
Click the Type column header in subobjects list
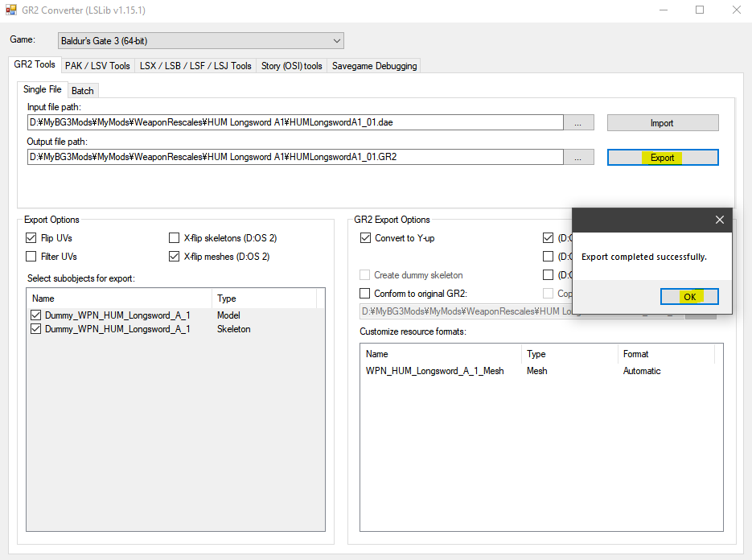[x=265, y=299]
